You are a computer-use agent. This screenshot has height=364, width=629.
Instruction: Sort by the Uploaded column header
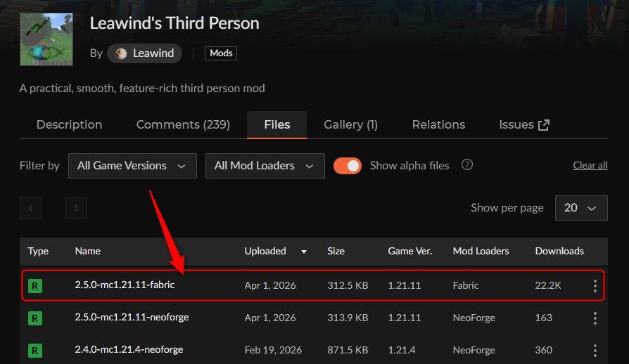tap(265, 251)
